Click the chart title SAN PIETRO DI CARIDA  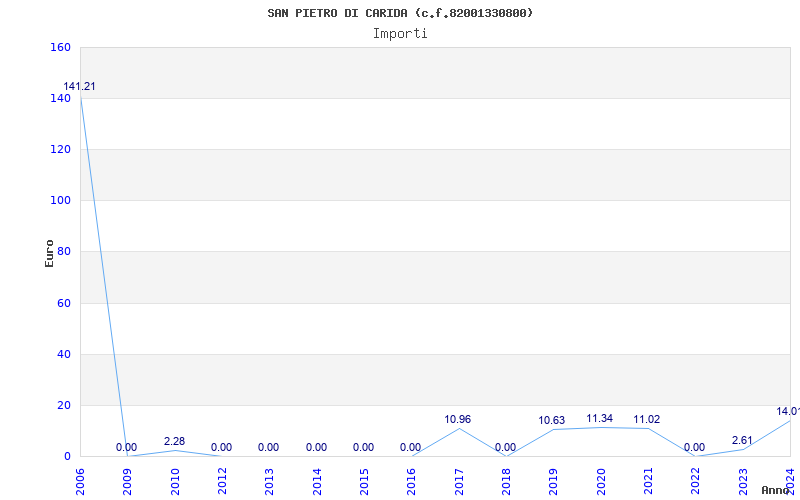click(x=400, y=13)
